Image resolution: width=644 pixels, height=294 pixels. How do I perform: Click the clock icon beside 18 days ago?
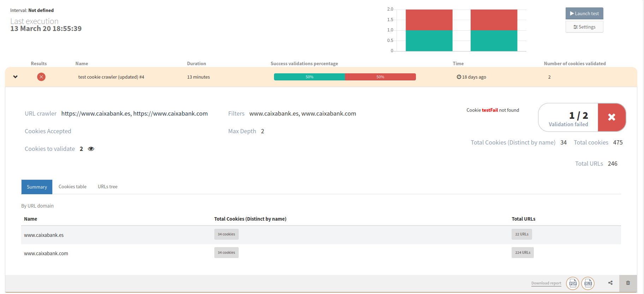pyautogui.click(x=459, y=77)
